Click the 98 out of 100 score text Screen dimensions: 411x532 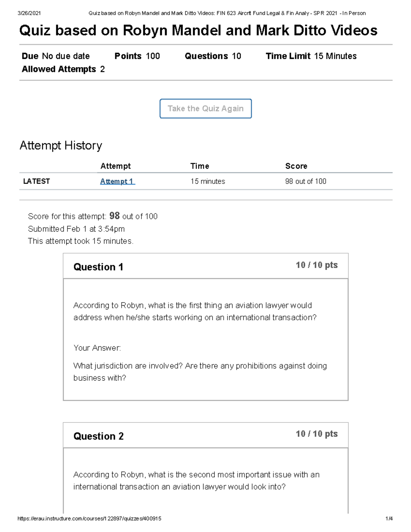306,181
